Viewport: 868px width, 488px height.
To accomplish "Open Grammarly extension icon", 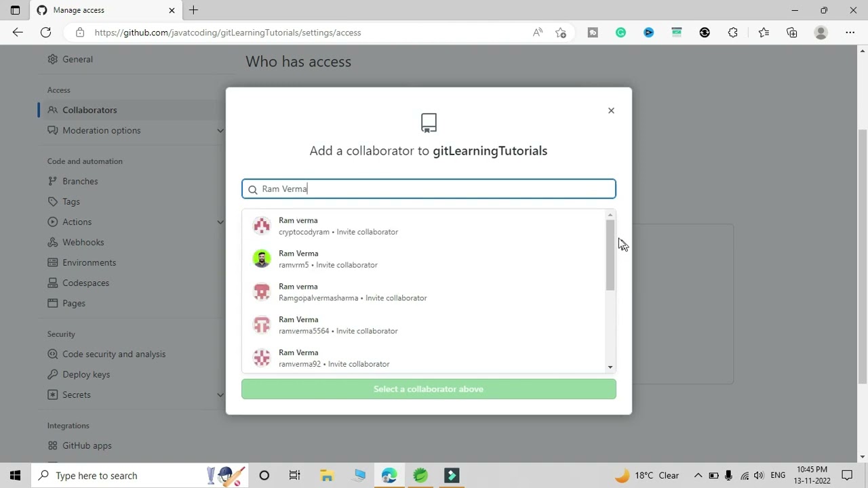I will 620,33.
